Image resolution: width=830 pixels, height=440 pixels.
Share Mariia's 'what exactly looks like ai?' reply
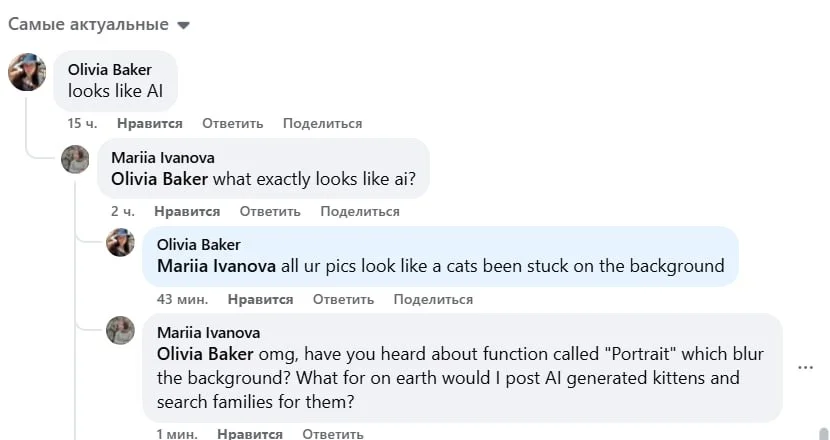(x=359, y=212)
